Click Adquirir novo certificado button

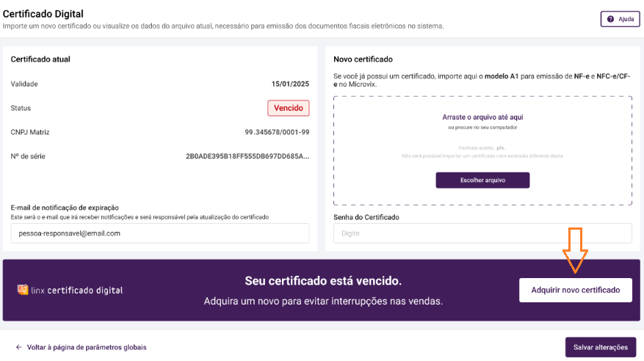[576, 290]
